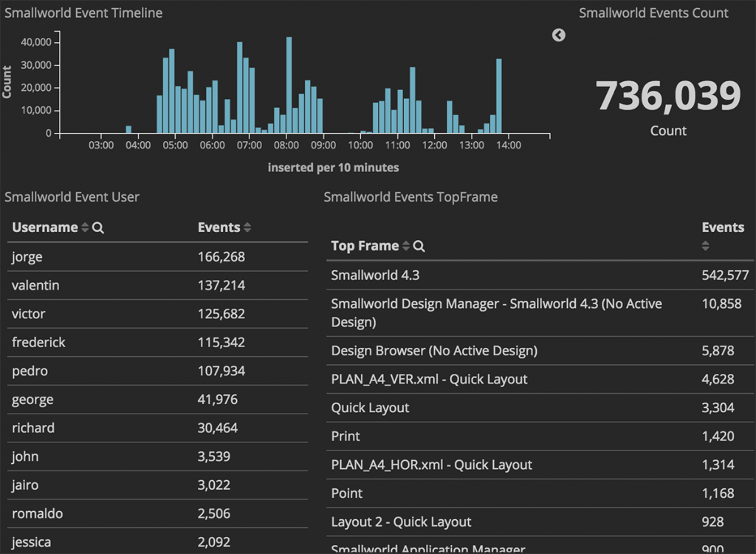The height and width of the screenshot is (554, 756).
Task: Click the Events header in the Event User table
Action: point(219,228)
